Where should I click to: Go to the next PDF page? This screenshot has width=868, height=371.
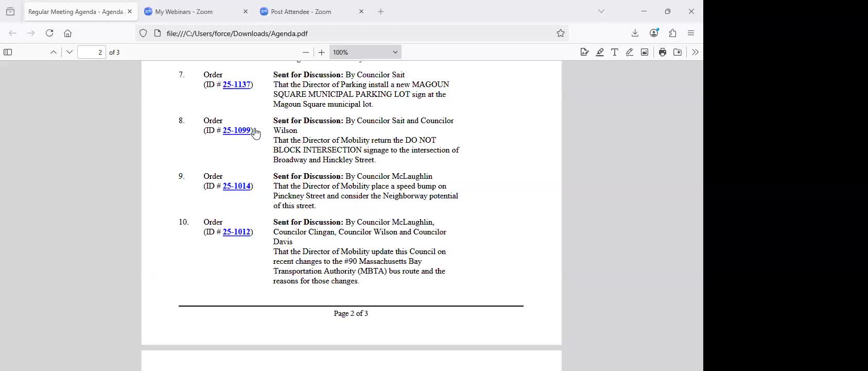pyautogui.click(x=70, y=52)
